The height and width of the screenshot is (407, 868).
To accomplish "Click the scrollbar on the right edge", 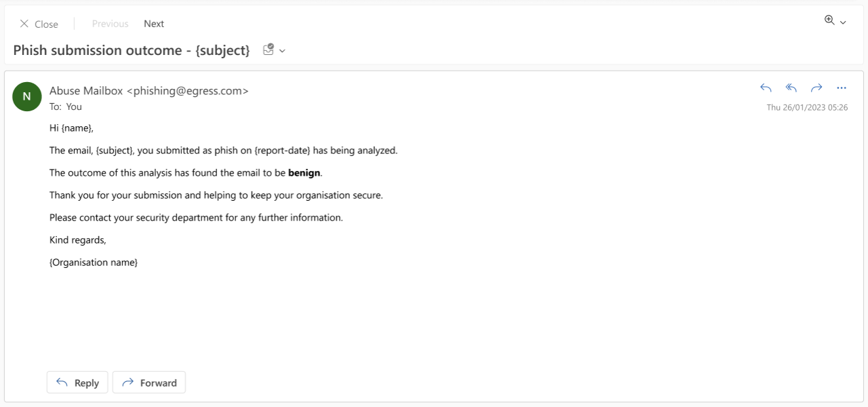I will (x=865, y=203).
